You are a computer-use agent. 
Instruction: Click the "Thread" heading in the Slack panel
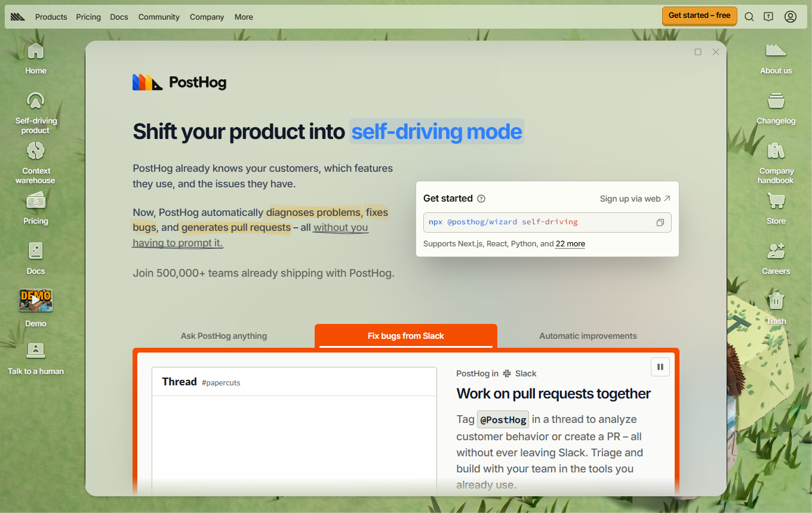(179, 382)
